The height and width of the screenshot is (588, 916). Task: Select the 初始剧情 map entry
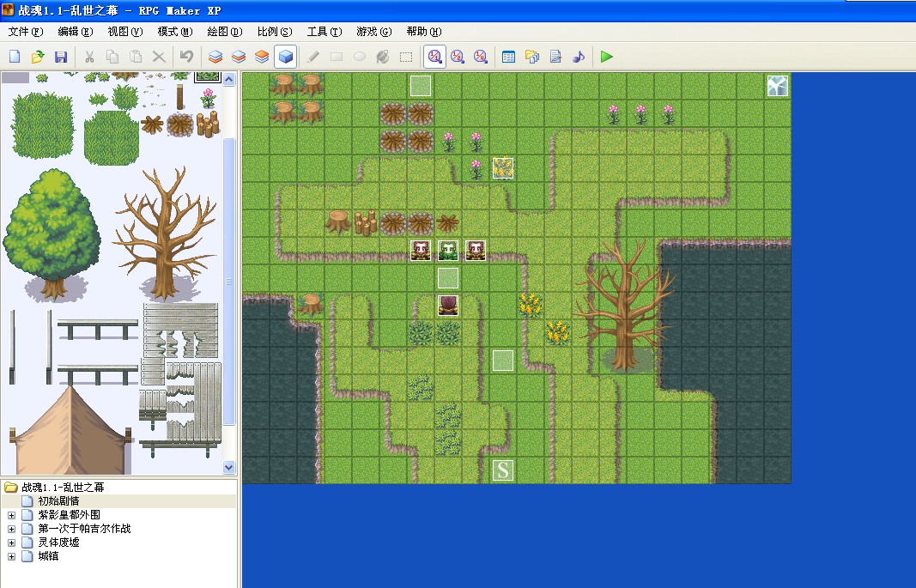[x=58, y=501]
